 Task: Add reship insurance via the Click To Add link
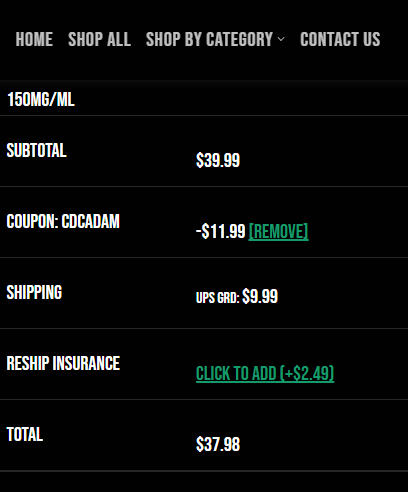[265, 373]
